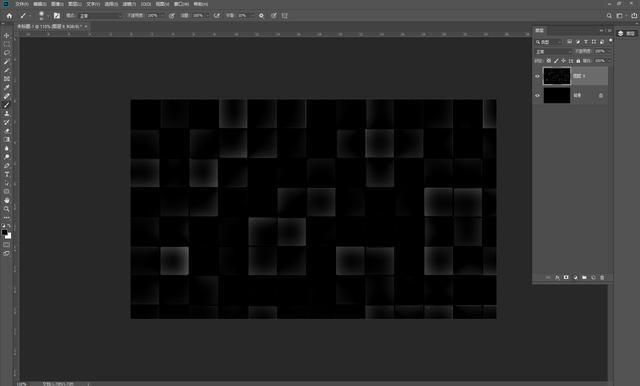Click the foreground color swatch
Viewport: 640px width, 386px height.
tap(4, 232)
